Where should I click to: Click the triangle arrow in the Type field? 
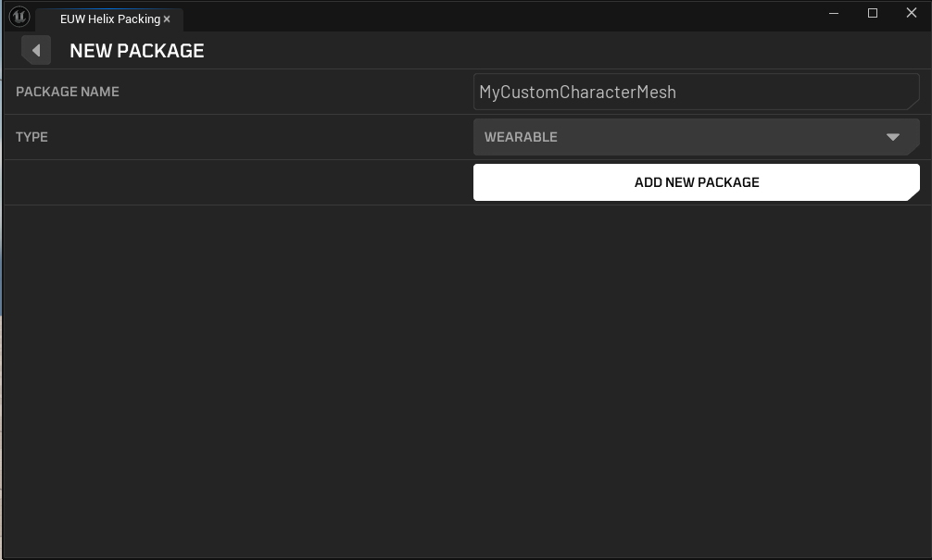click(x=892, y=137)
